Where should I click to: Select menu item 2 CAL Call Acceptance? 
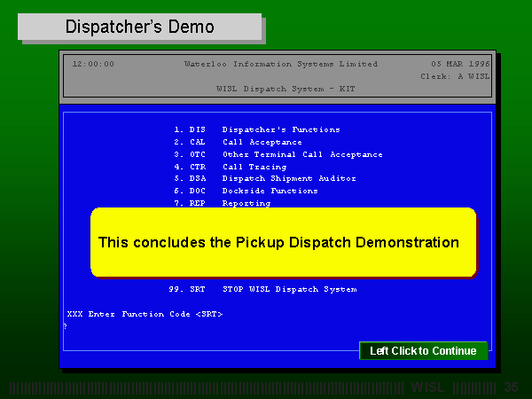pyautogui.click(x=238, y=142)
